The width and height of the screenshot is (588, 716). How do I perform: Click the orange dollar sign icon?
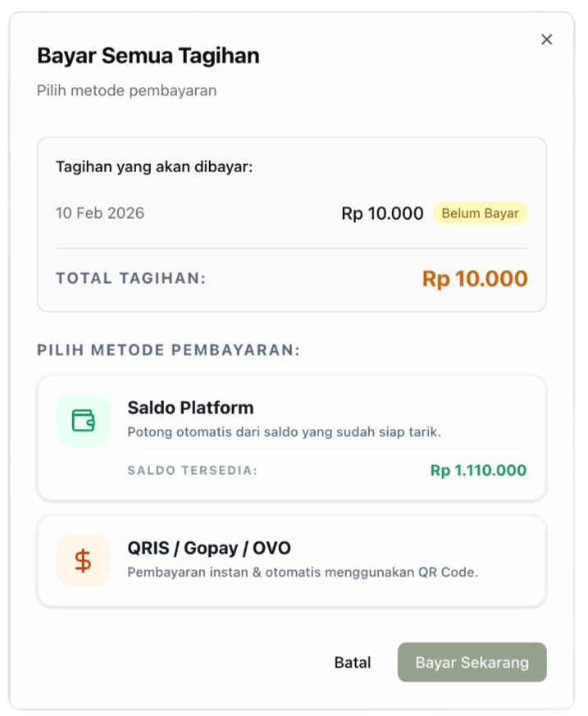[83, 561]
